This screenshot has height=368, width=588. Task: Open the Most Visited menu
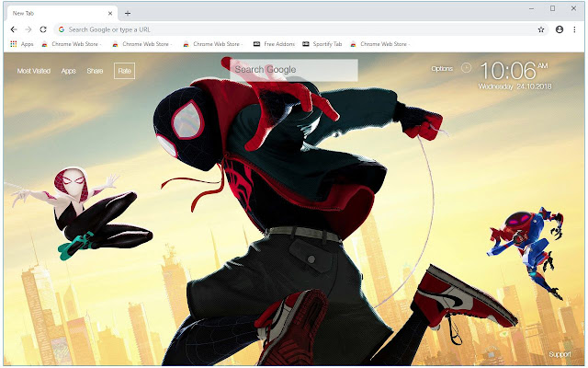[x=34, y=71]
